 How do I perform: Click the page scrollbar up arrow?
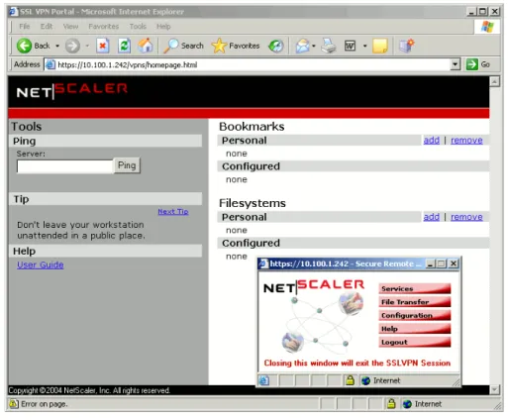(x=494, y=81)
